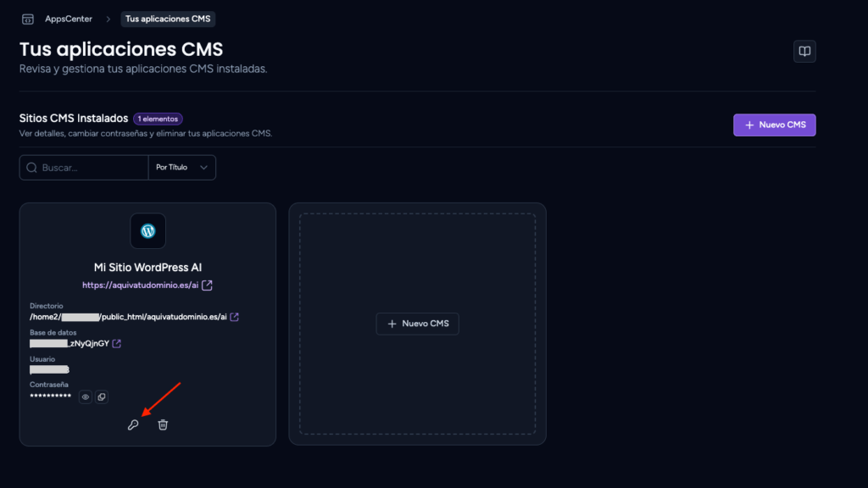
Task: Click Nuevo CMS in the empty card
Action: click(x=417, y=324)
